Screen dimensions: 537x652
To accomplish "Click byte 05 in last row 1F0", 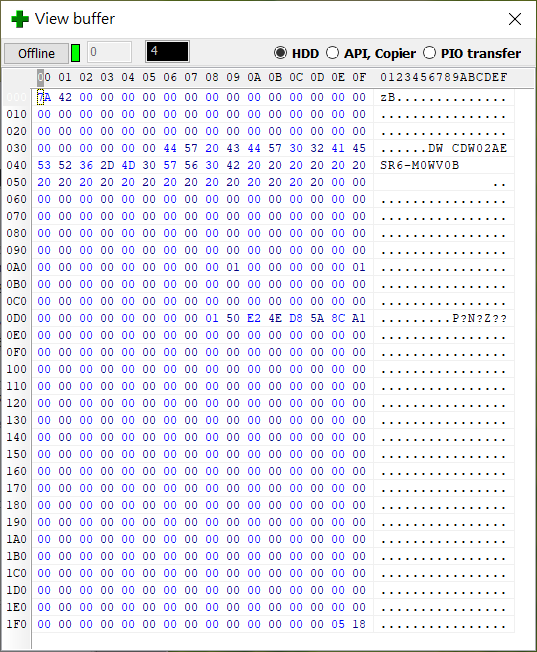I will pyautogui.click(x=338, y=625).
